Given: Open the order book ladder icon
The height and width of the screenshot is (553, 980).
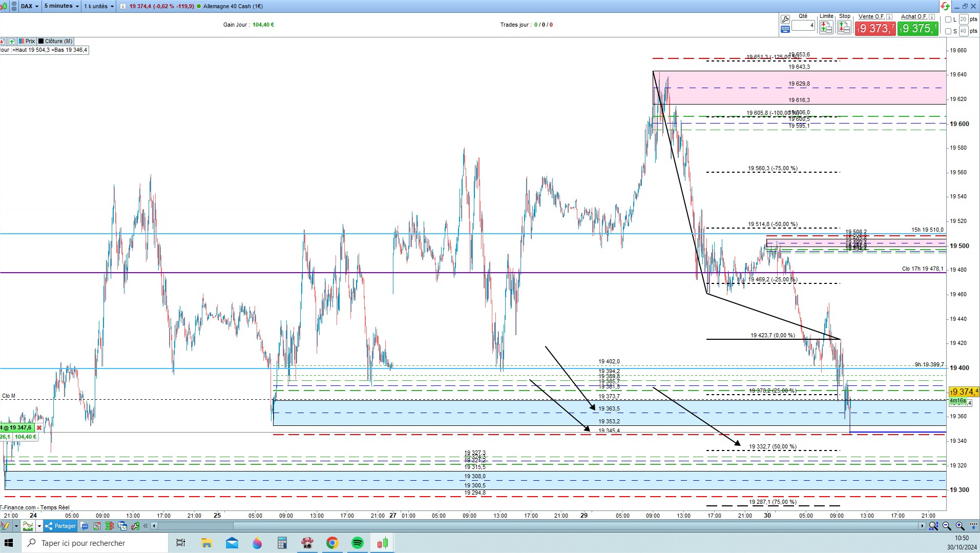Looking at the screenshot, I should (110, 526).
